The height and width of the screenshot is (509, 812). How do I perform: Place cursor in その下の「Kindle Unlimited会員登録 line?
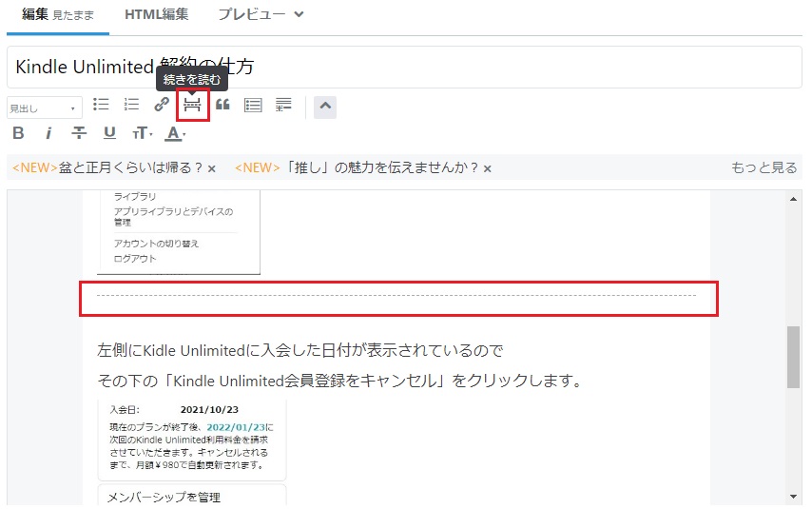tap(339, 381)
